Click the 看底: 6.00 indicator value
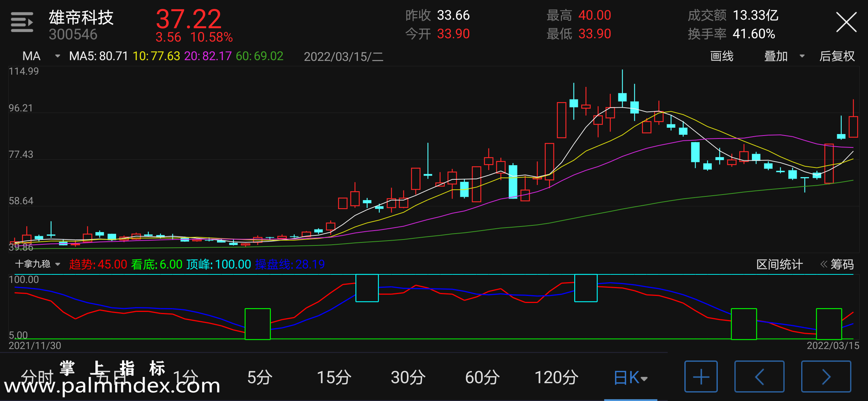 point(157,264)
